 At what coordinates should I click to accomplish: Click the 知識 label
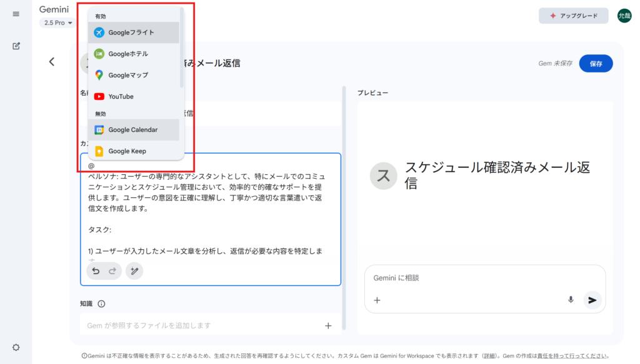86,303
